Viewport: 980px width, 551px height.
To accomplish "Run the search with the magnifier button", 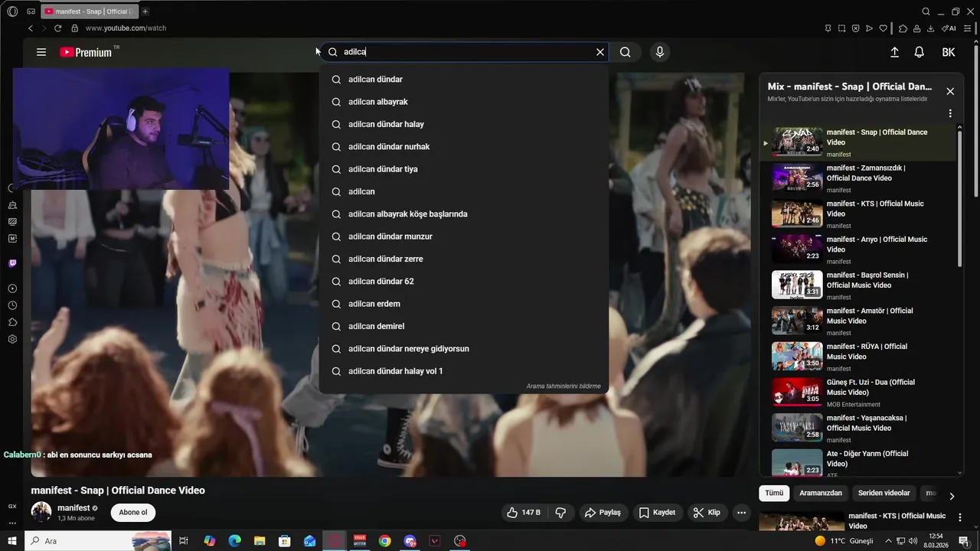I will point(626,52).
